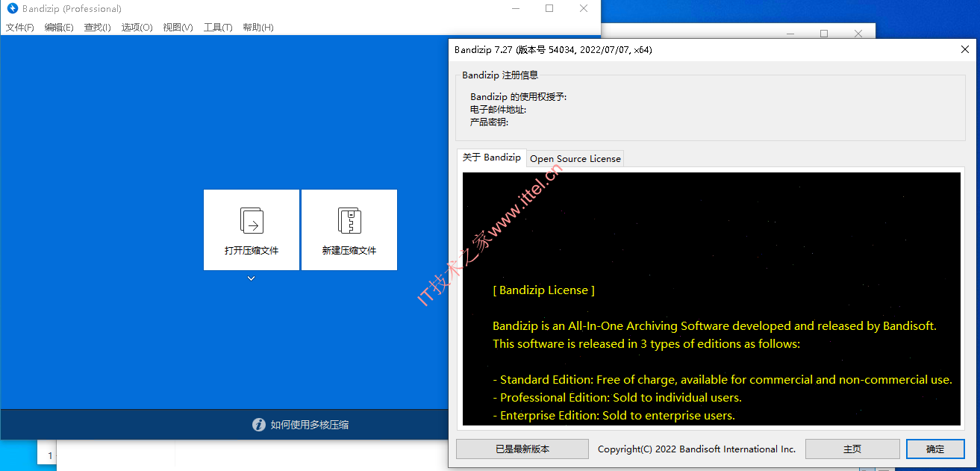Click the Enterprise Edition license line
This screenshot has width=980, height=471.
(x=614, y=416)
